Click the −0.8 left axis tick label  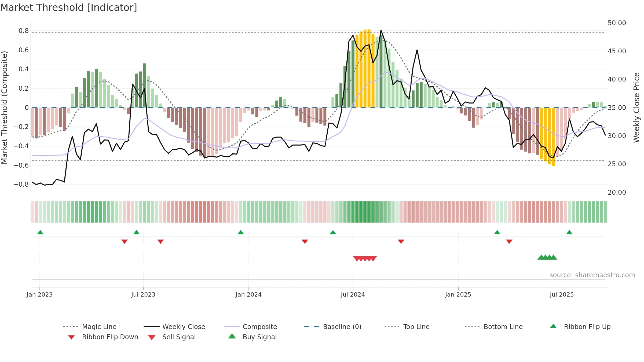click(21, 184)
